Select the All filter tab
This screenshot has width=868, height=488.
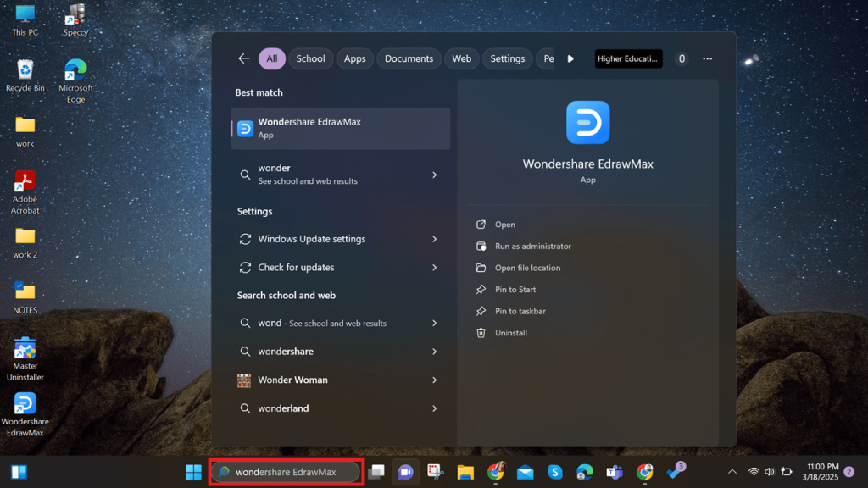point(272,58)
